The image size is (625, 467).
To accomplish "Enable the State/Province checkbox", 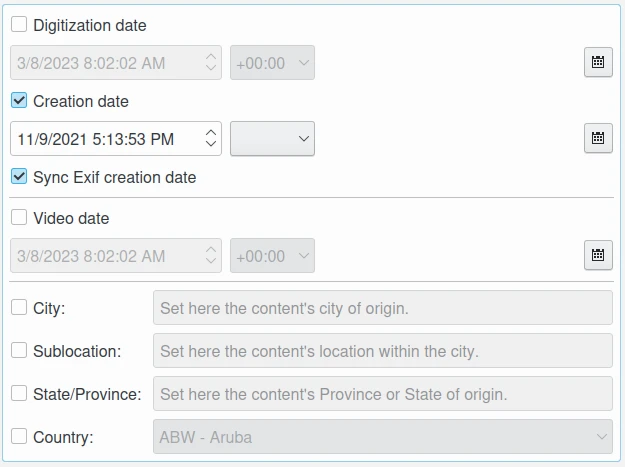I will tap(19, 394).
